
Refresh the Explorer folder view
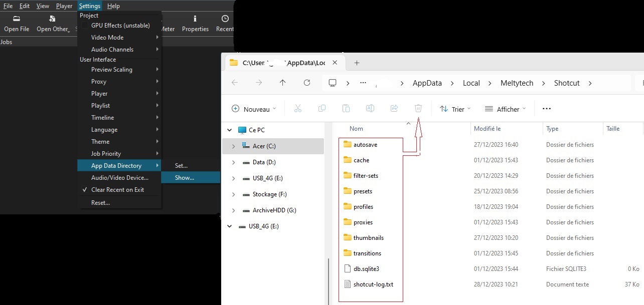[307, 83]
